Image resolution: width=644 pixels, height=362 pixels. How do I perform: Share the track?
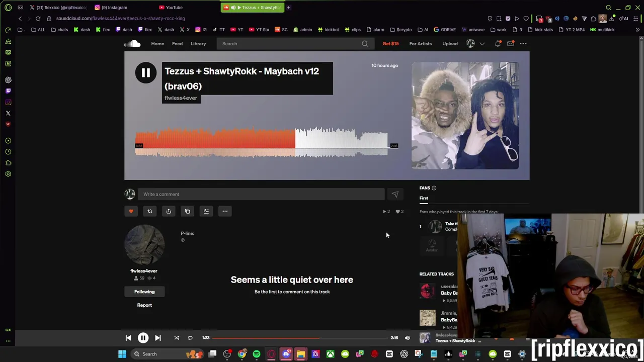point(169,211)
